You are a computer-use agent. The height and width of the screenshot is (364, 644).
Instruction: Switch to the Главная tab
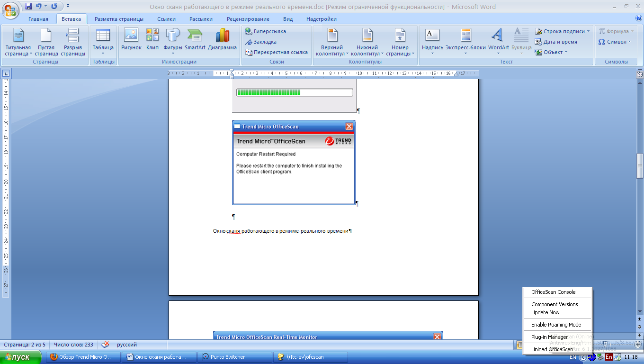coord(38,19)
